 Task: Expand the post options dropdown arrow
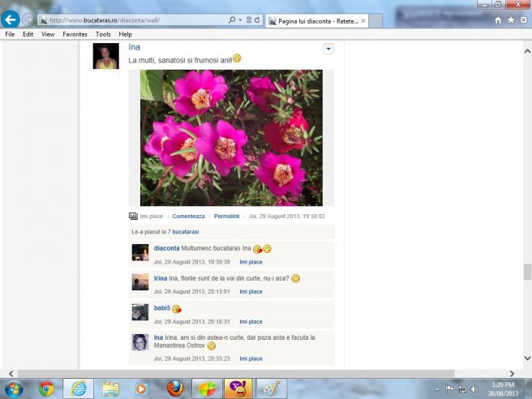coord(328,49)
